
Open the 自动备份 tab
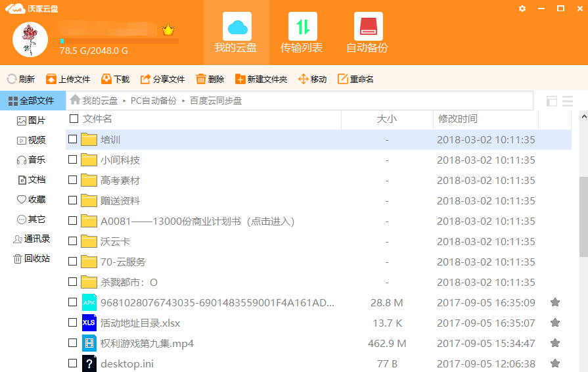click(x=367, y=34)
